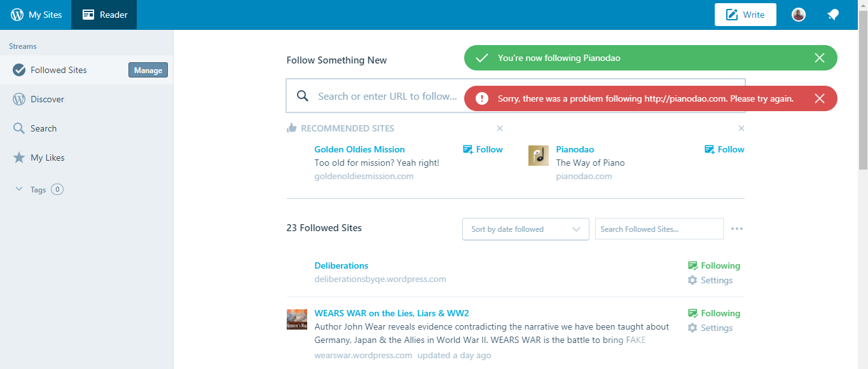
Task: Click the WEARS WAR site thumbnail
Action: click(x=297, y=319)
